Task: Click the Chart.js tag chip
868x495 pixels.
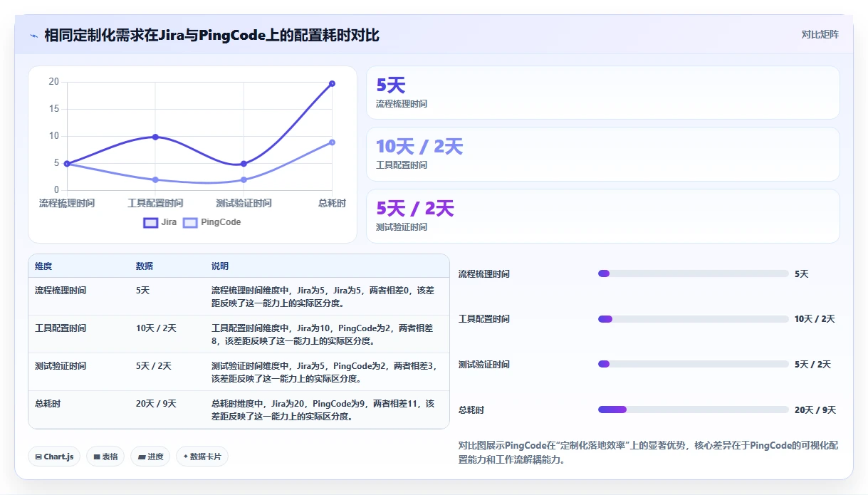Action: [x=54, y=457]
